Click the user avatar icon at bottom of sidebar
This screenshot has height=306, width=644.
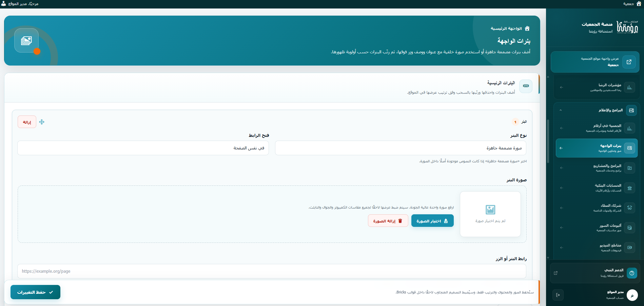pyautogui.click(x=632, y=295)
